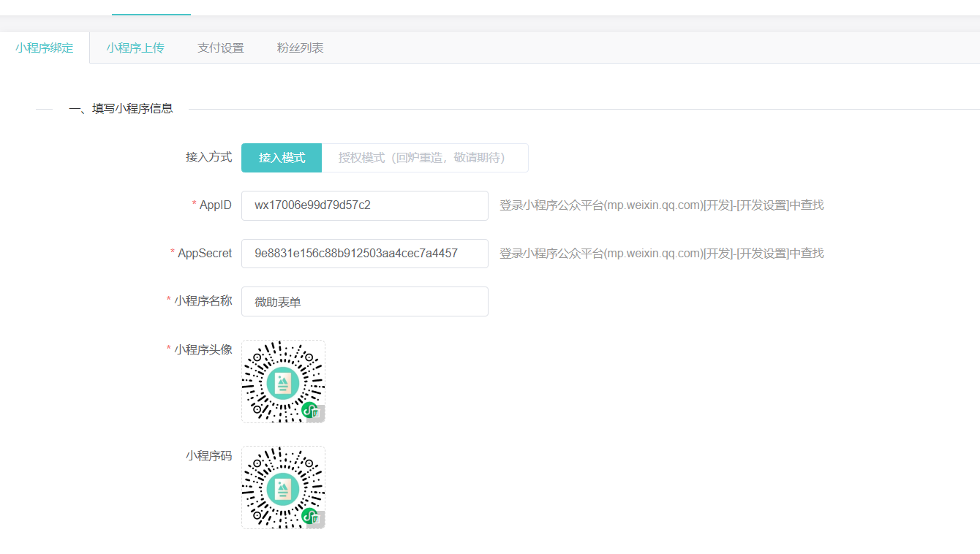The width and height of the screenshot is (980, 554).
Task: Click the 小程序头像 upload thumbnail
Action: click(283, 381)
